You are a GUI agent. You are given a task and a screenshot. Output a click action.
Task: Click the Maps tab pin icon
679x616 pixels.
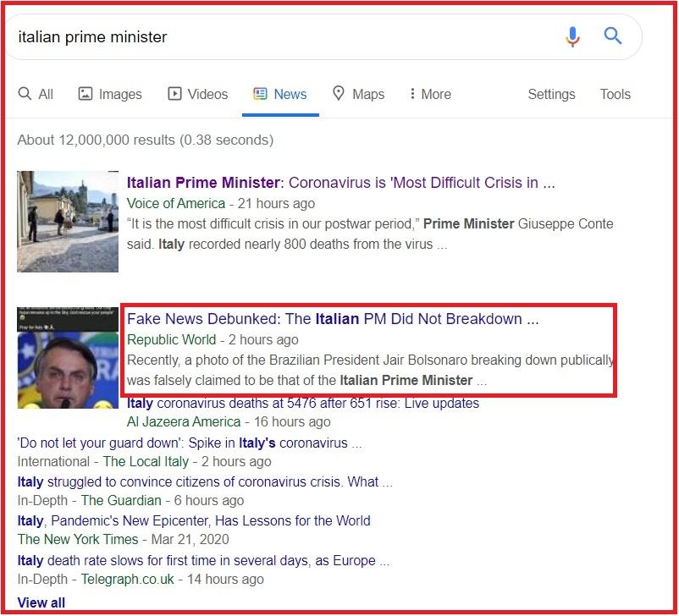coord(338,94)
